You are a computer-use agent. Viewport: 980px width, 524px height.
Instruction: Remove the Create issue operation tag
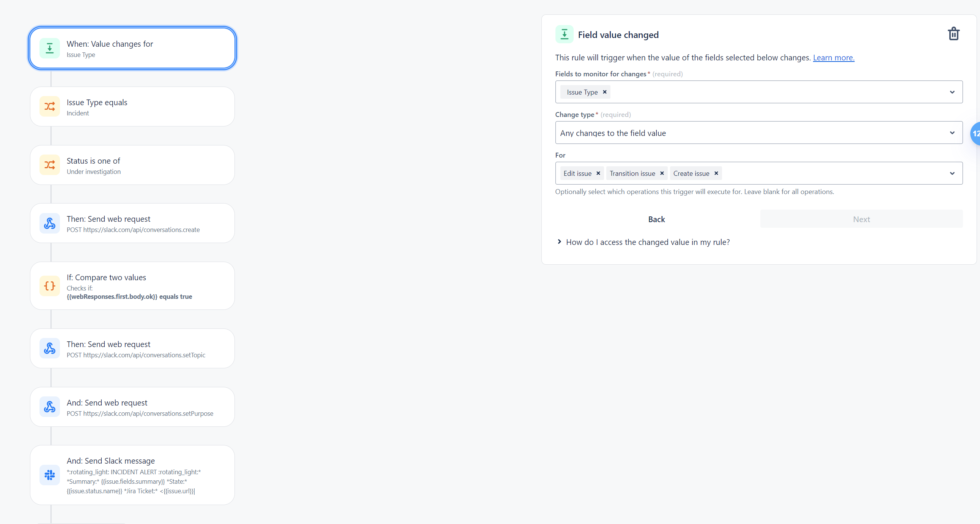[716, 173]
